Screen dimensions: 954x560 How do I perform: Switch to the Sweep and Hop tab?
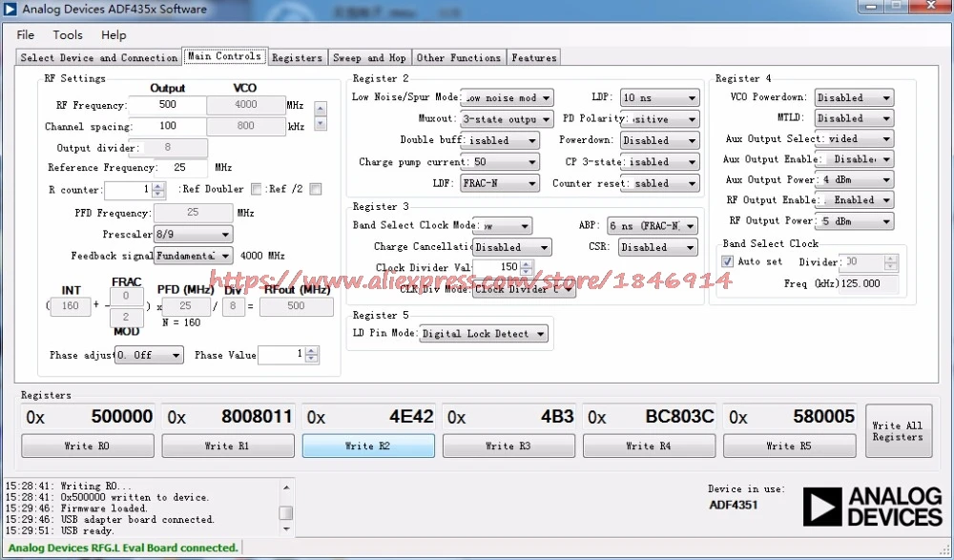(369, 57)
